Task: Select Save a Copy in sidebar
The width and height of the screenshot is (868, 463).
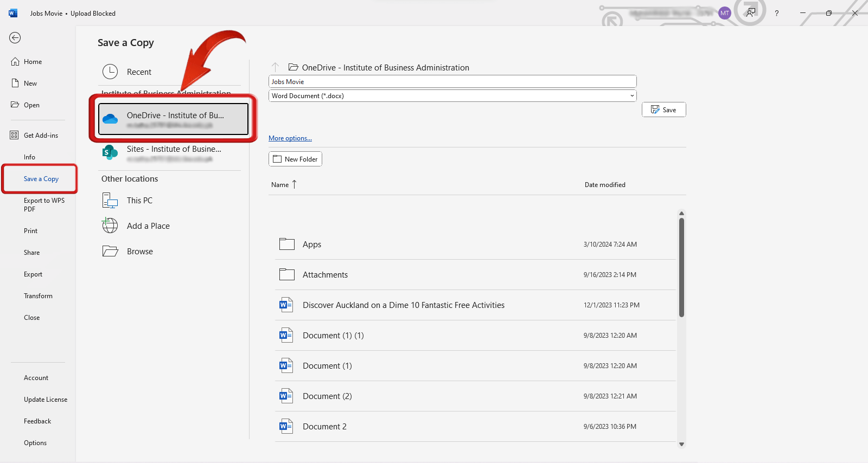Action: tap(41, 179)
